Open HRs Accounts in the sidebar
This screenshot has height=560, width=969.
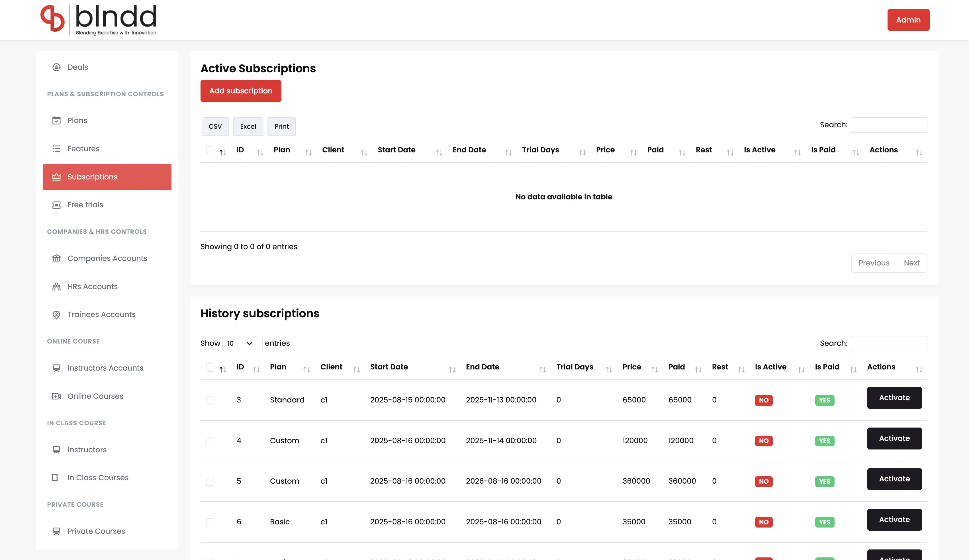click(107, 287)
